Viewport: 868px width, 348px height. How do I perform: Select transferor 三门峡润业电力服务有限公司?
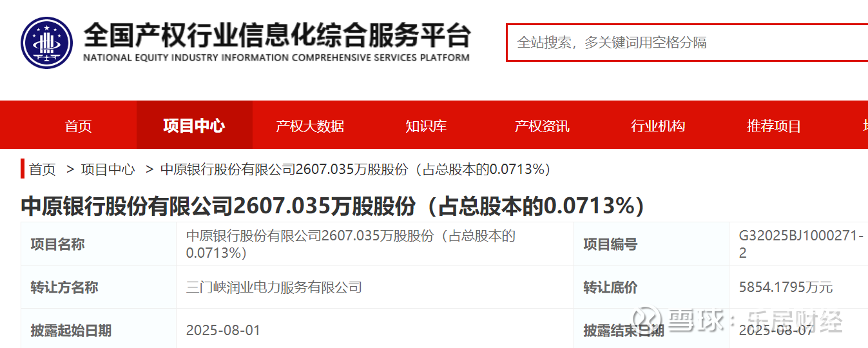click(274, 287)
